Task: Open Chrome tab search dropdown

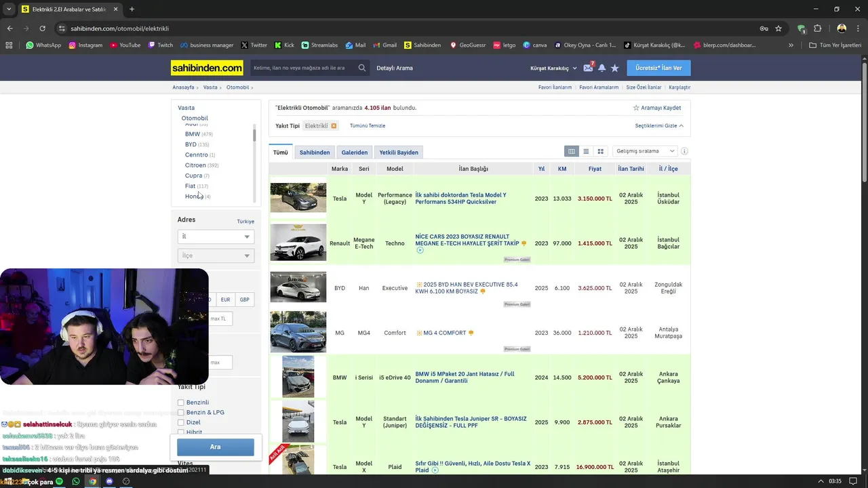Action: 9,9
